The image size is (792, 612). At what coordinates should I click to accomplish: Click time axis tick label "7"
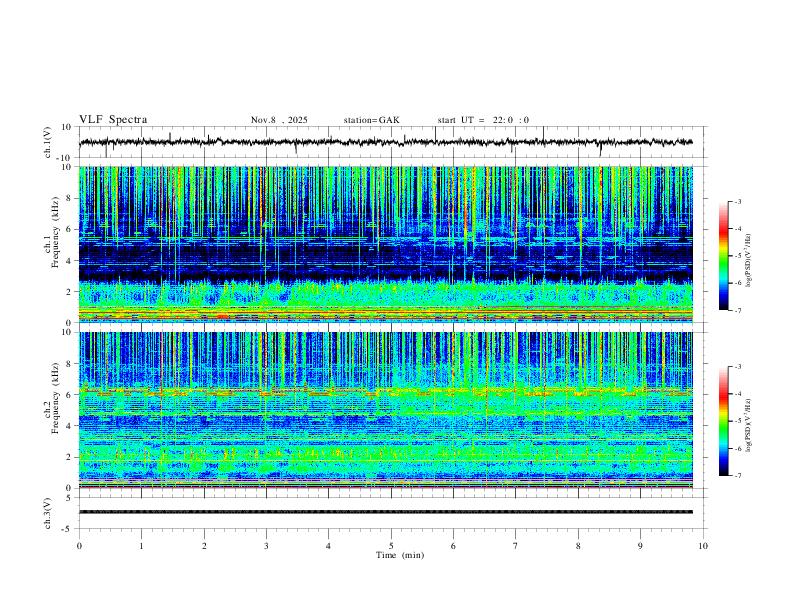[x=516, y=546]
